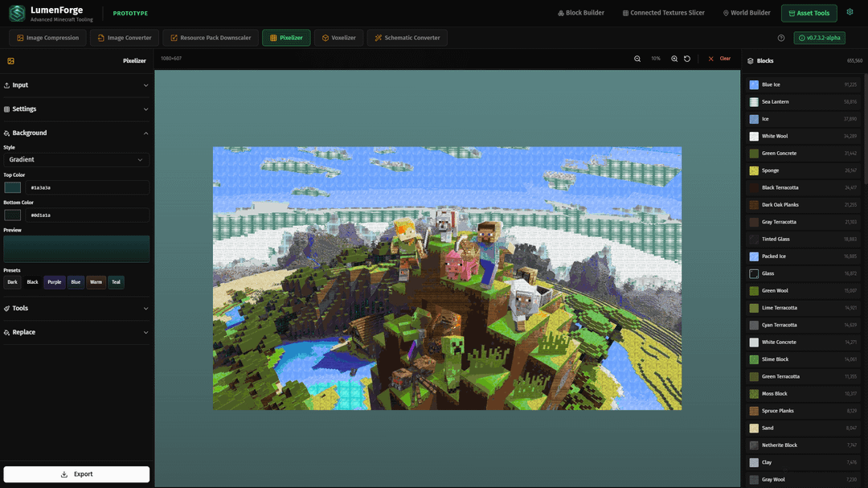
Task: Click the help question mark icon
Action: tap(781, 38)
